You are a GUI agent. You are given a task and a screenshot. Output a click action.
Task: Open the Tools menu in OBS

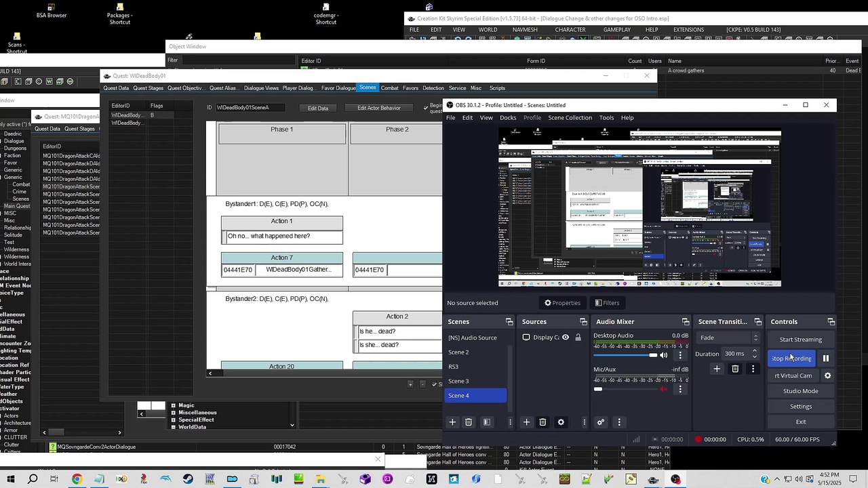[x=606, y=118]
